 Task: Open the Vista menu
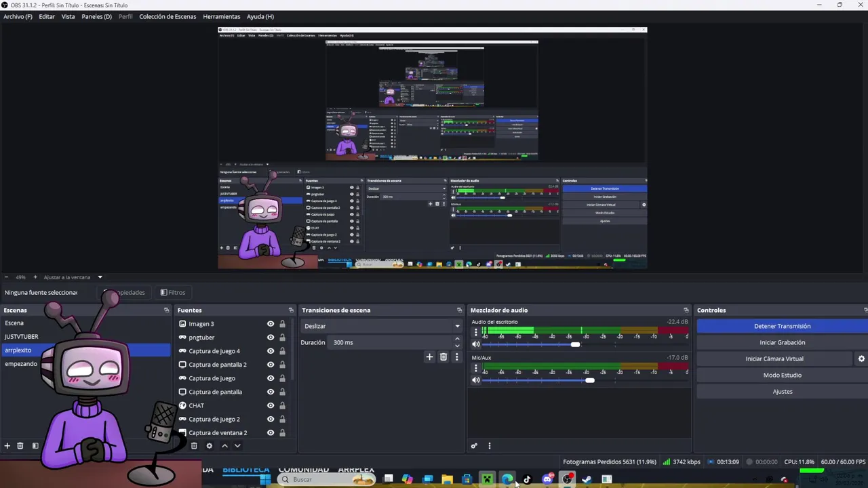click(68, 16)
